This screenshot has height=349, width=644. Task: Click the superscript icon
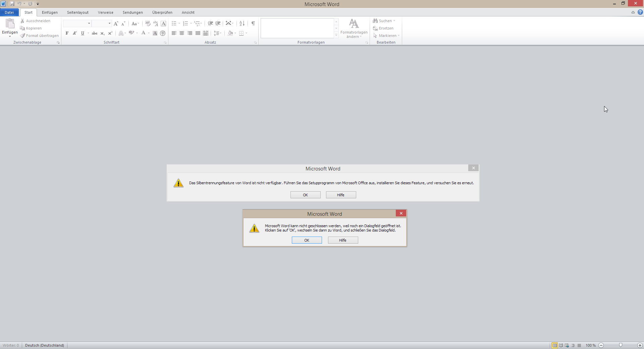pyautogui.click(x=110, y=33)
